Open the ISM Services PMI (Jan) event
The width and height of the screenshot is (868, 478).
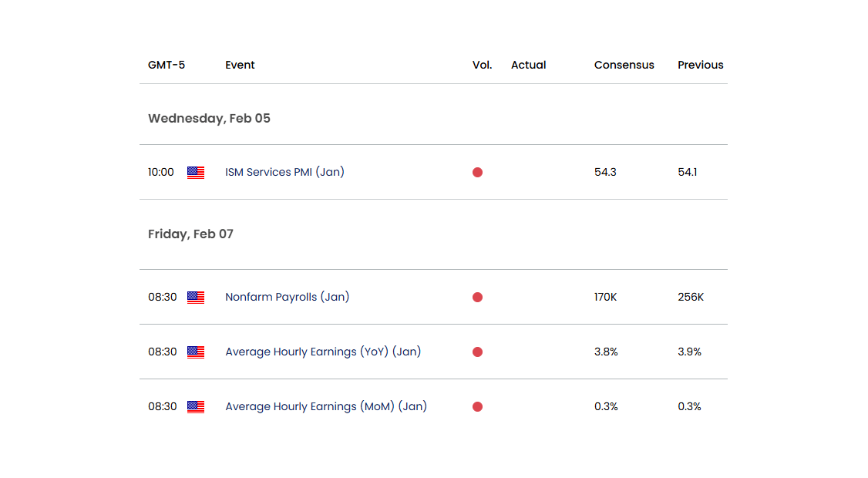283,172
